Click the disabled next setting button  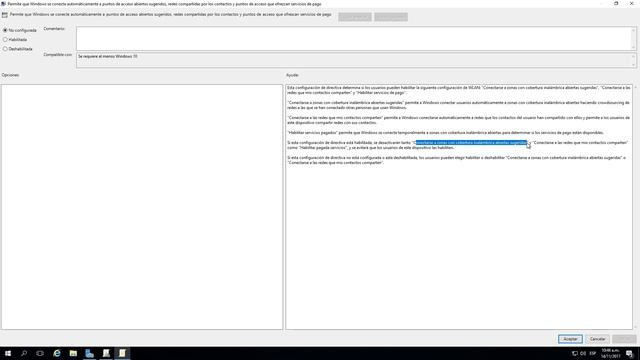click(x=391, y=17)
